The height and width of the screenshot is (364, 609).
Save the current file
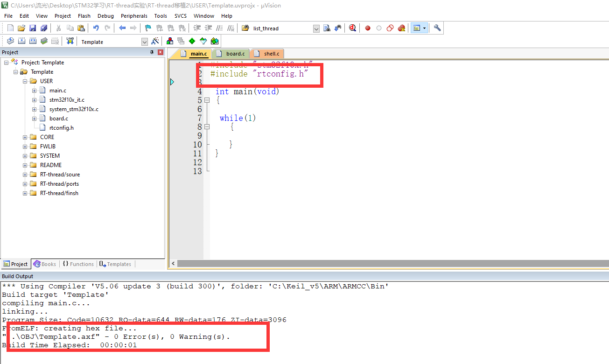pyautogui.click(x=33, y=28)
